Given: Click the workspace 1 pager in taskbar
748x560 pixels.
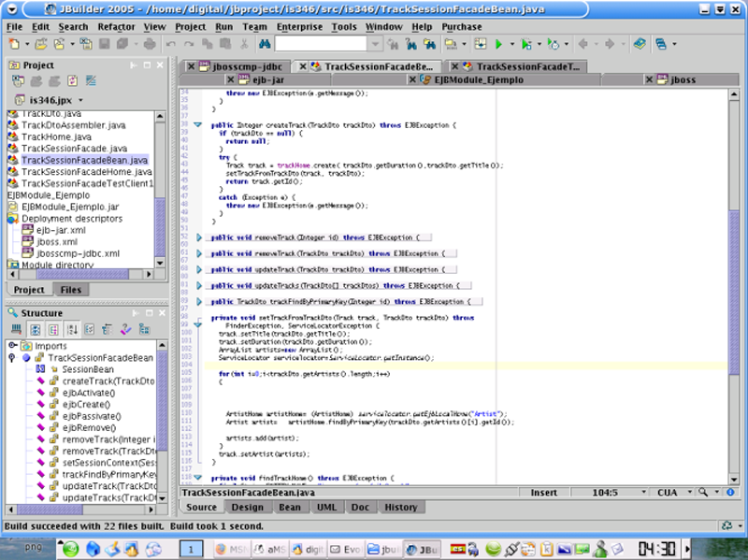Looking at the screenshot, I should coord(191,548).
